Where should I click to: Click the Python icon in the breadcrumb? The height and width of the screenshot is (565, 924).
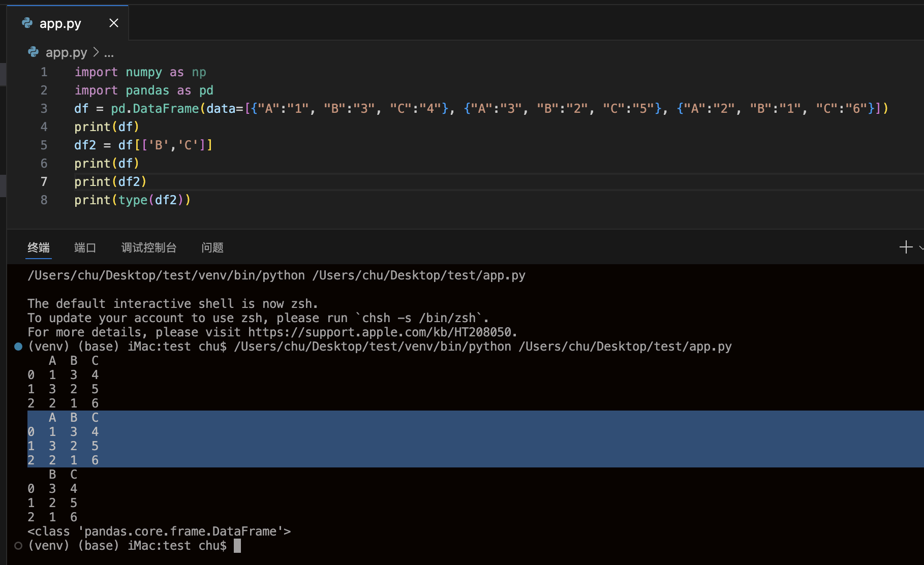[x=34, y=52]
